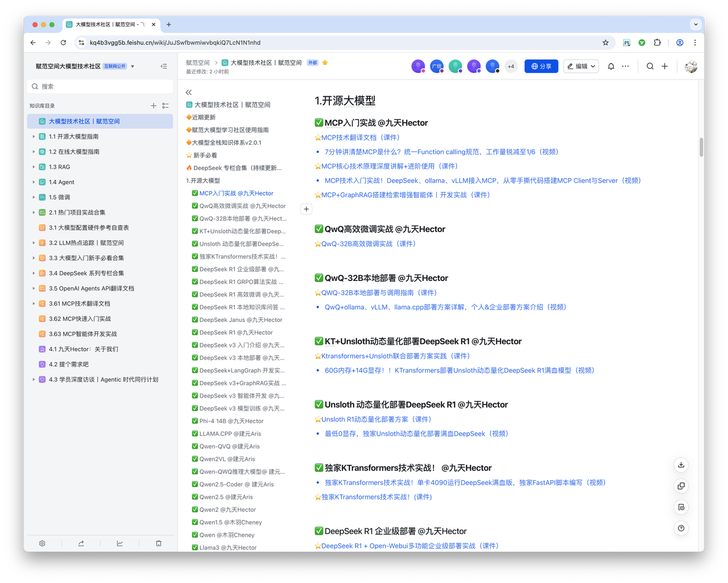Screen dimensions: 728x583
Task: Click the blue 分享 share button
Action: tap(541, 67)
